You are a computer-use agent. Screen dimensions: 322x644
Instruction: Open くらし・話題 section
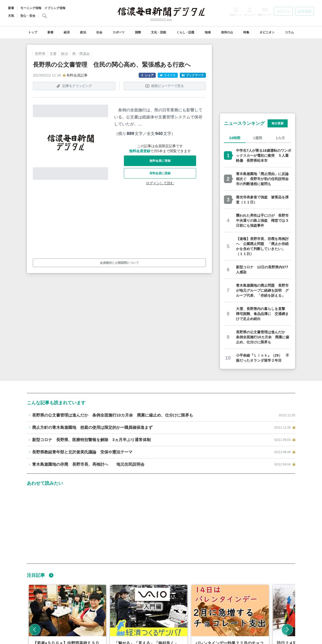pos(185,32)
